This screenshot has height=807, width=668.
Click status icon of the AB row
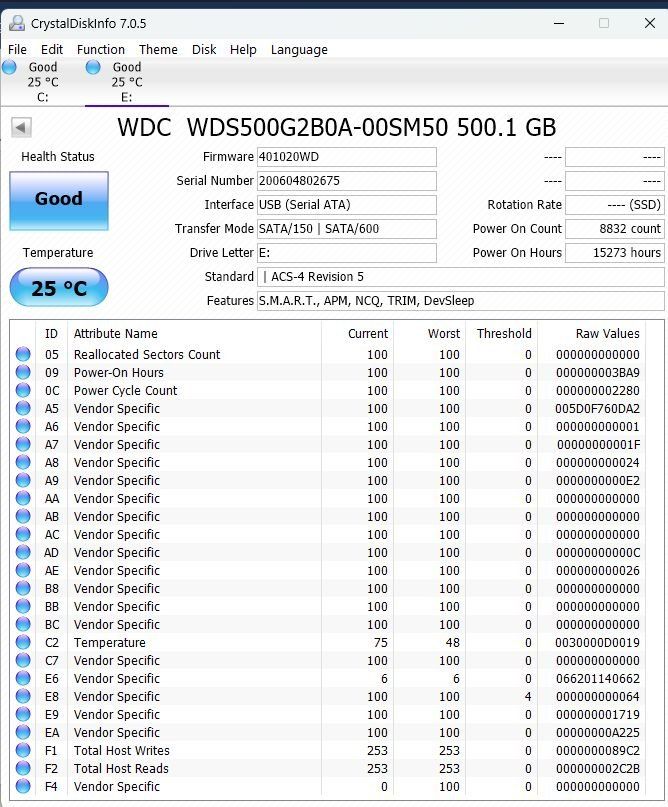(x=23, y=516)
